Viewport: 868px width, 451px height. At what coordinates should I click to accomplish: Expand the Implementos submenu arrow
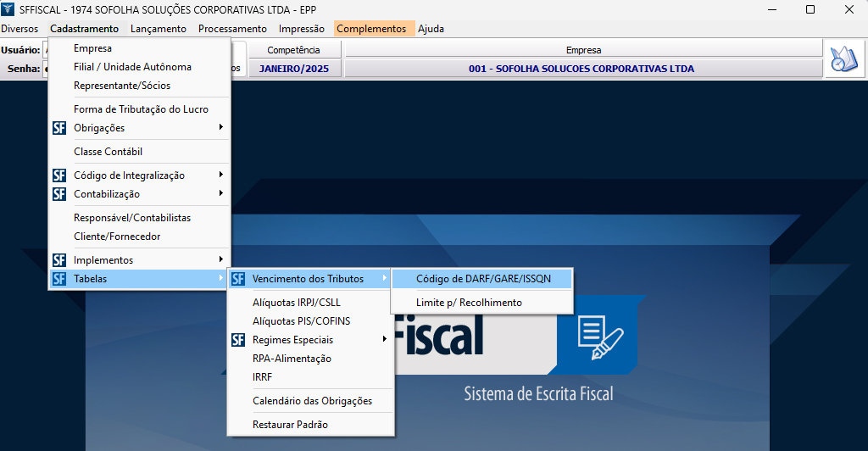click(x=221, y=260)
